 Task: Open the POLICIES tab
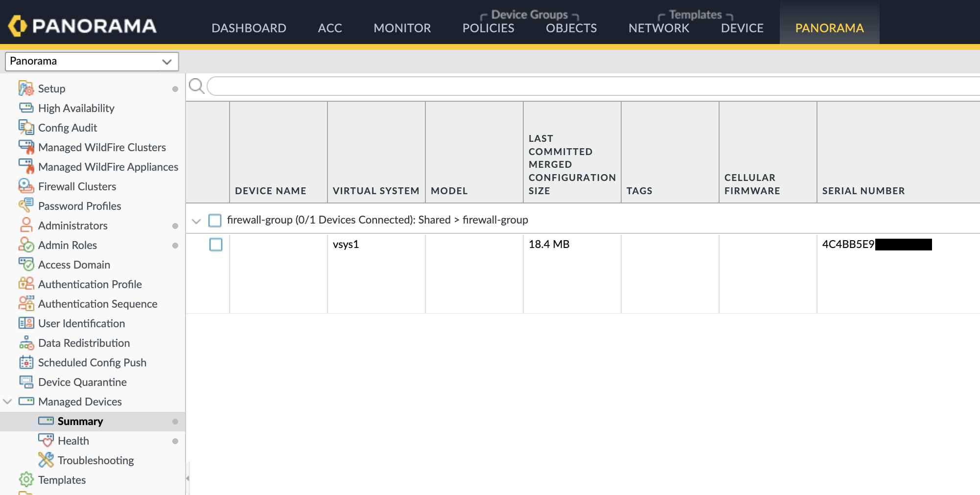click(488, 28)
